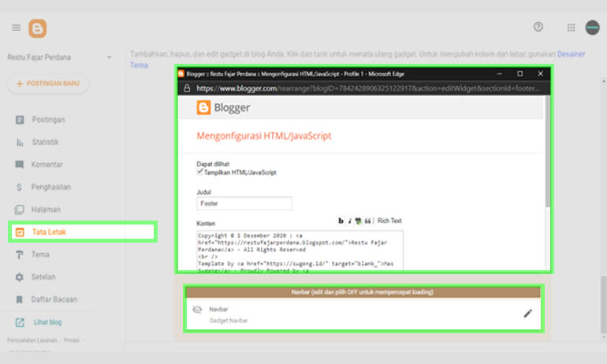Edit the Navbar gadget with pencil icon
Image resolution: width=607 pixels, height=364 pixels.
(527, 314)
